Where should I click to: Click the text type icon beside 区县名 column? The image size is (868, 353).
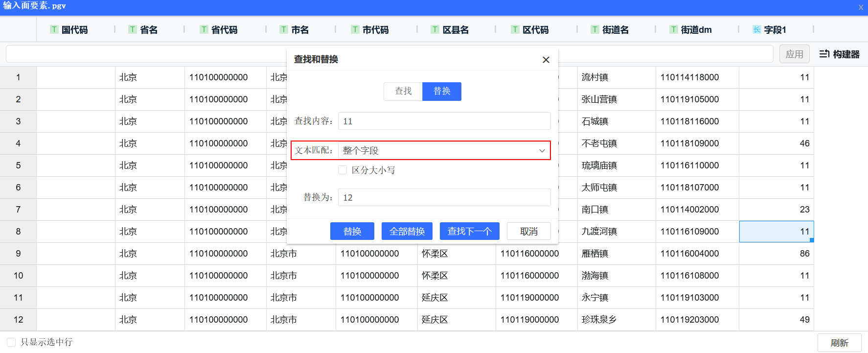tap(435, 30)
